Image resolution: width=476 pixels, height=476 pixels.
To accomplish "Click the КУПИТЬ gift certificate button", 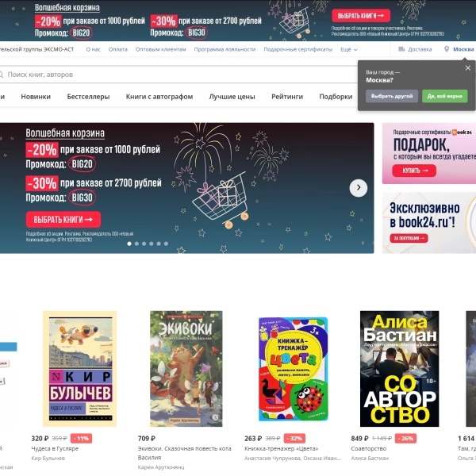I will pyautogui.click(x=414, y=171).
